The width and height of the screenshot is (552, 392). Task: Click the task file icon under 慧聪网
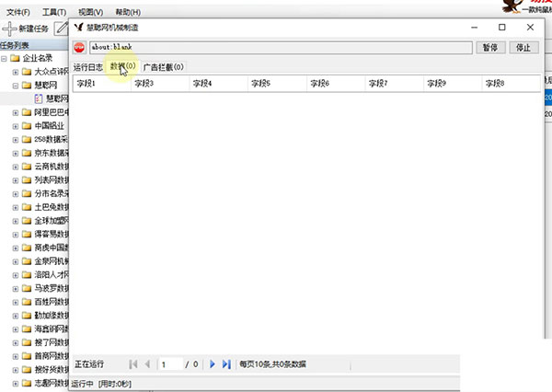click(39, 98)
